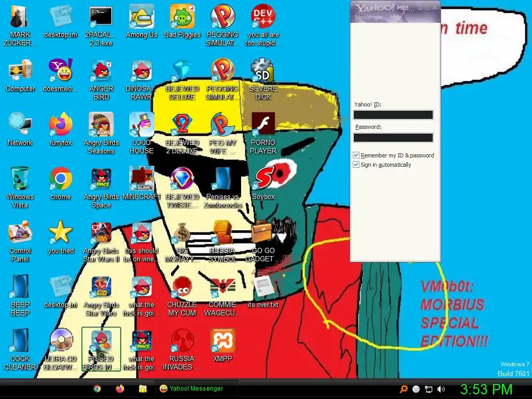532x399 pixels.
Task: Open the search magnifier tray icon
Action: point(403,389)
